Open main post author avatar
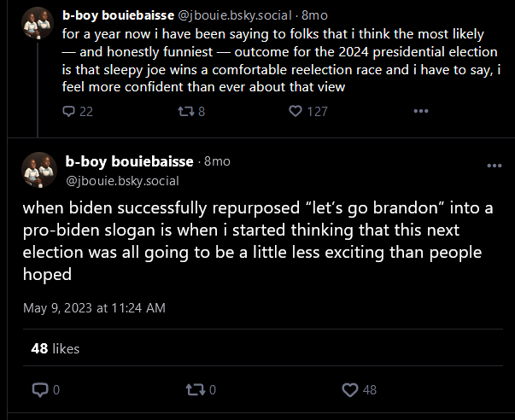Image resolution: width=515 pixels, height=420 pixels. click(38, 170)
